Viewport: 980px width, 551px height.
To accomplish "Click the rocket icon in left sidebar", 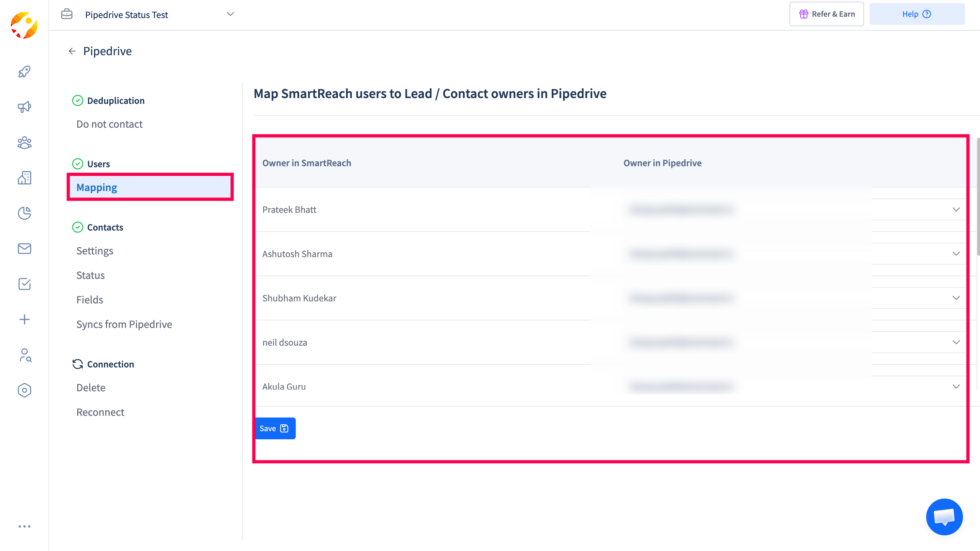I will 24,72.
